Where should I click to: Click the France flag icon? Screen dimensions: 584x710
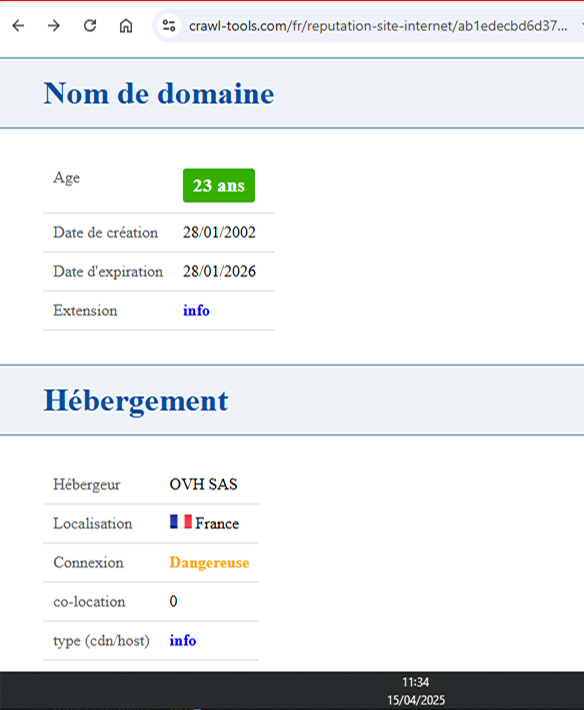[x=181, y=522]
